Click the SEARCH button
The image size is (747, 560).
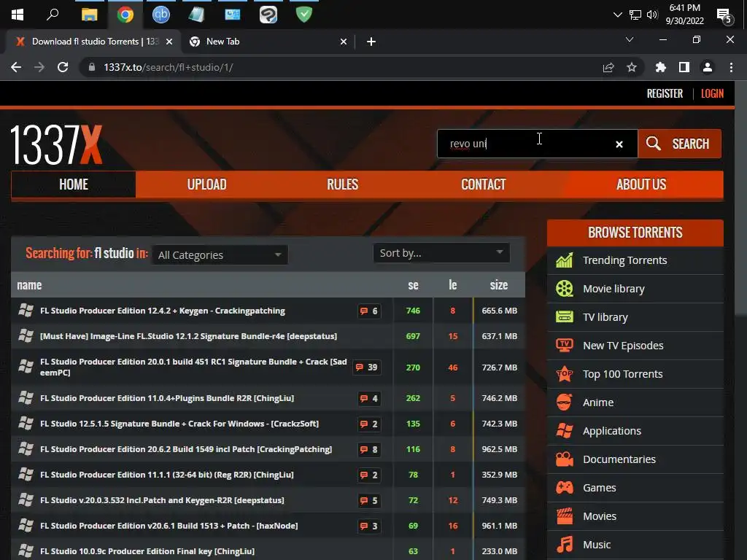(679, 144)
